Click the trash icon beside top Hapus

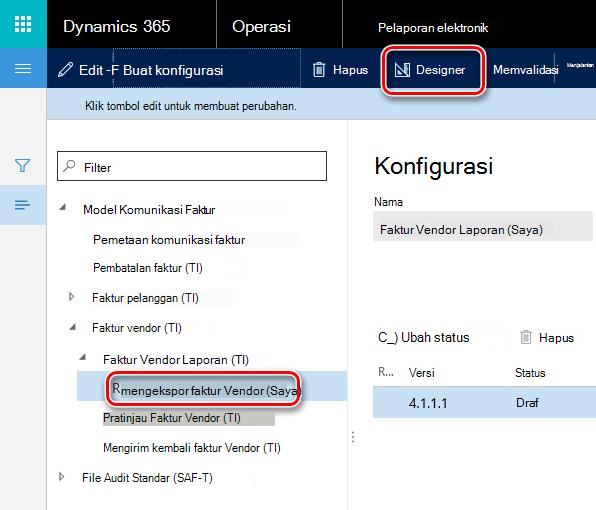(319, 70)
